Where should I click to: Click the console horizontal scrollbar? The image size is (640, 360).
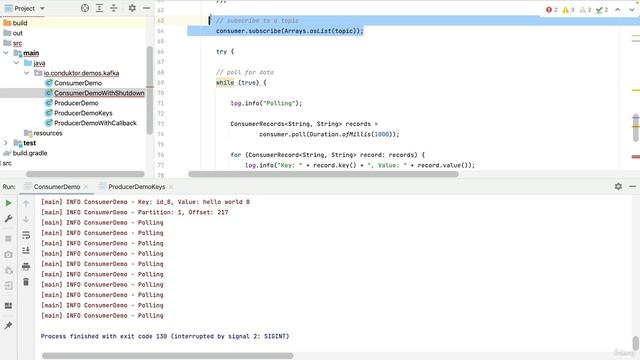167,356
